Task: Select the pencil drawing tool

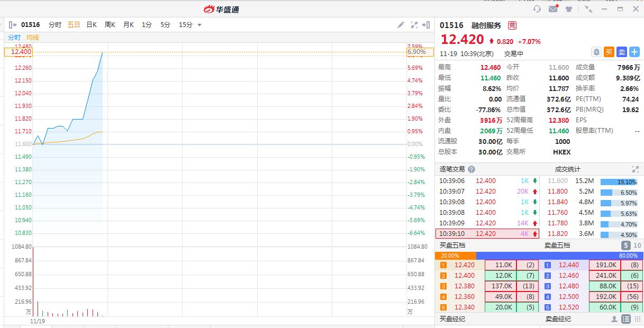Action: 401,25
